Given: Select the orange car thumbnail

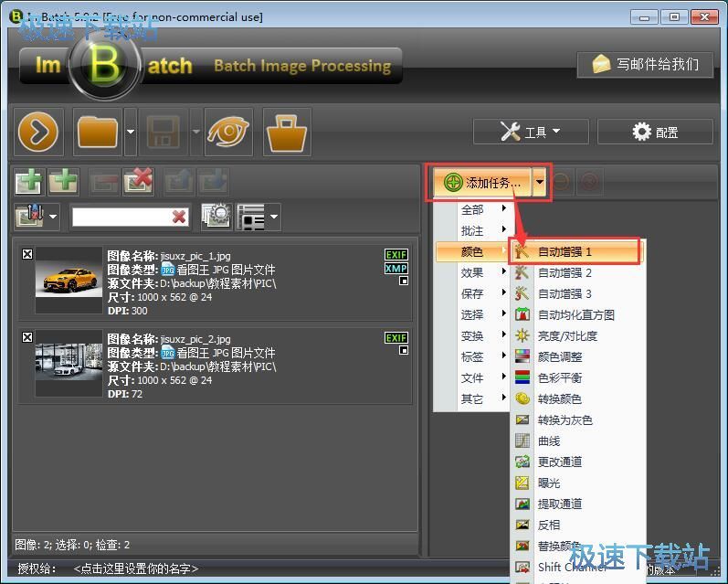Looking at the screenshot, I should 69,280.
